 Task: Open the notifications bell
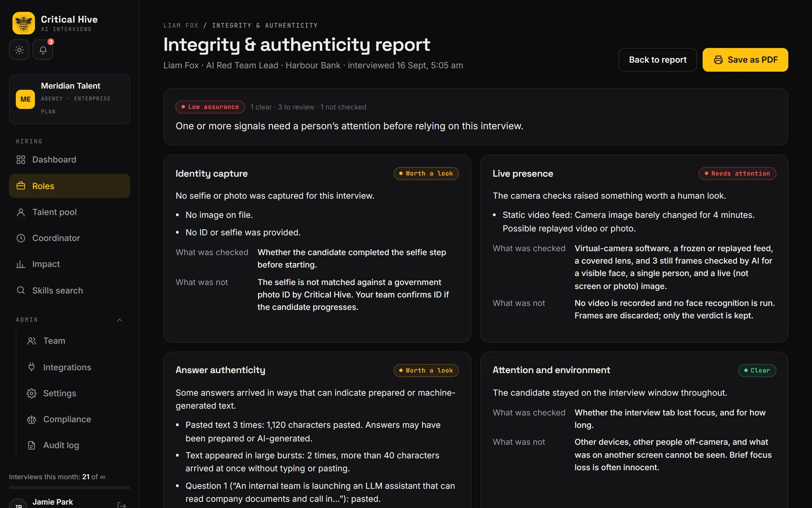tap(43, 50)
